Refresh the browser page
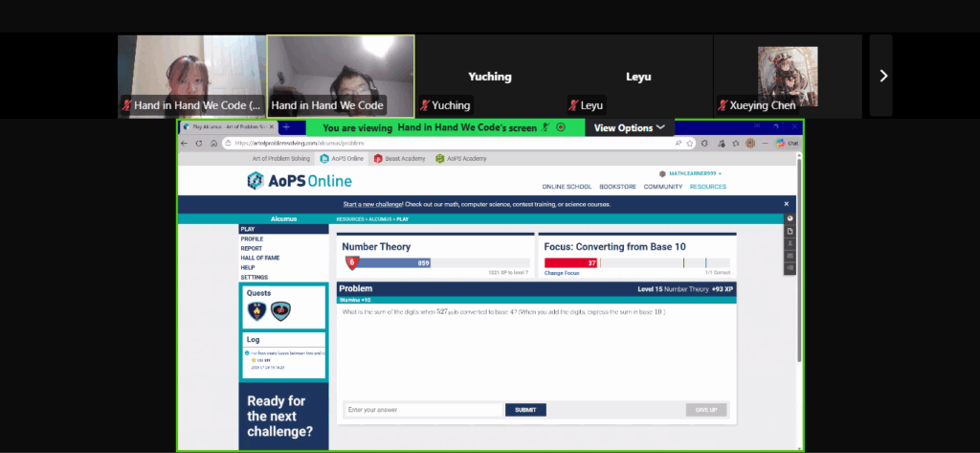 199,143
